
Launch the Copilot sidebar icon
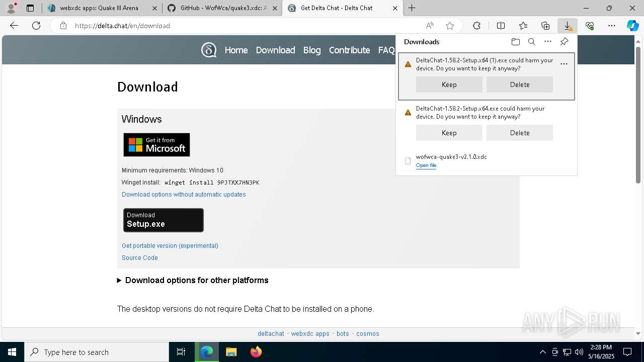[632, 26]
